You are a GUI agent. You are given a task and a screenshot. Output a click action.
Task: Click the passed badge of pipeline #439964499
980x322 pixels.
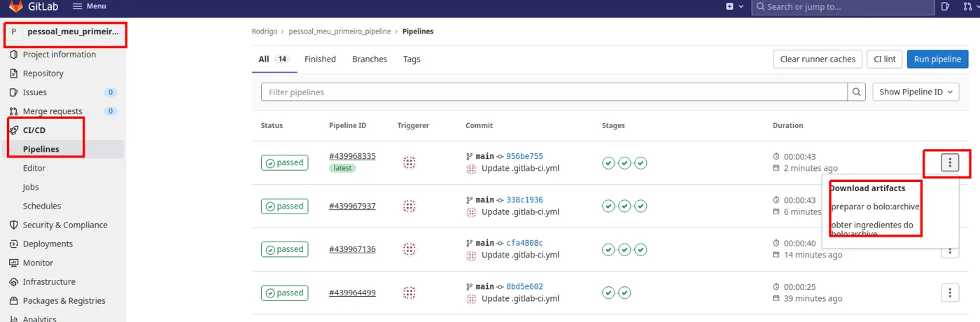284,293
